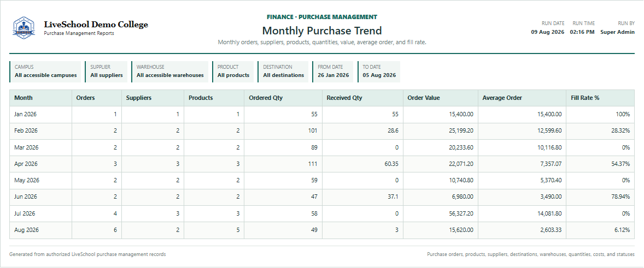The height and width of the screenshot is (268, 644).
Task: Click the footer note about authorized records
Action: (x=87, y=254)
